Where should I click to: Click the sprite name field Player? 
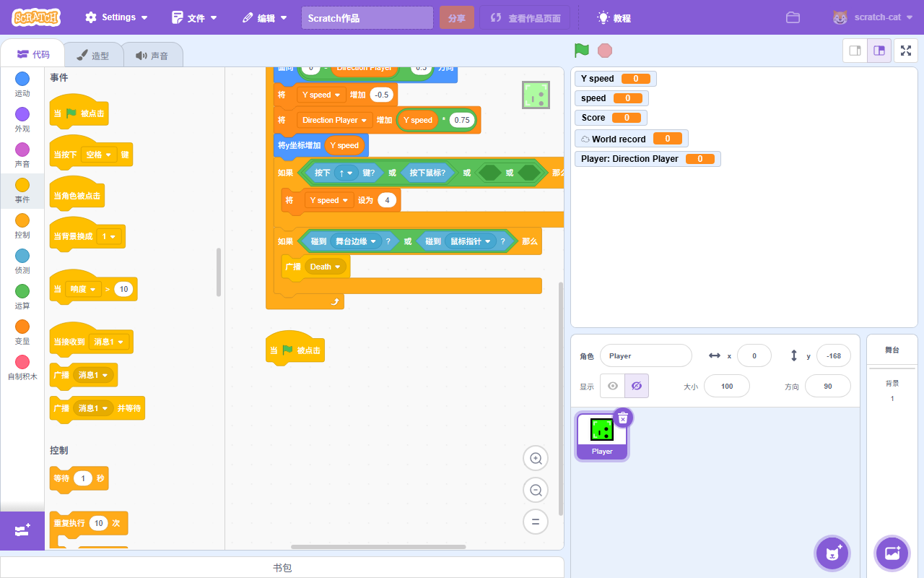[645, 355]
